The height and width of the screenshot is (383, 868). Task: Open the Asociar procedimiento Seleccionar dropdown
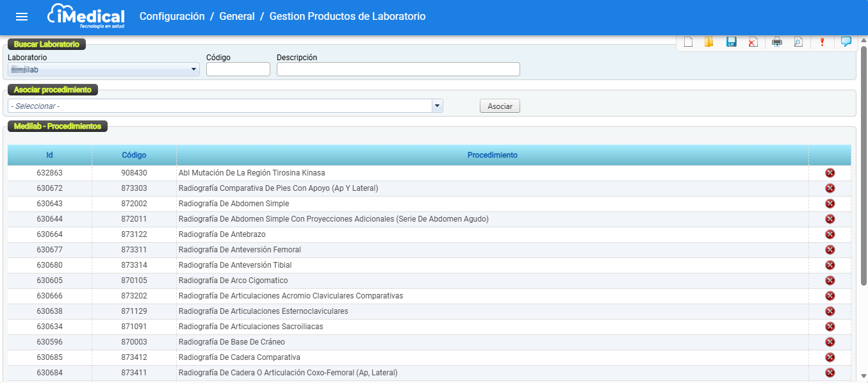tap(437, 106)
